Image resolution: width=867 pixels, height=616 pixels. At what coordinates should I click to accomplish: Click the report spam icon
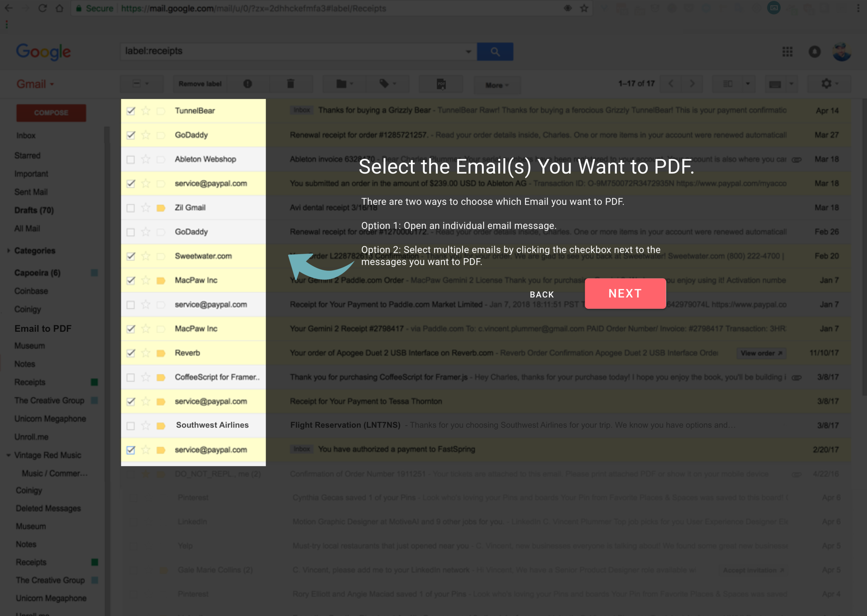248,84
